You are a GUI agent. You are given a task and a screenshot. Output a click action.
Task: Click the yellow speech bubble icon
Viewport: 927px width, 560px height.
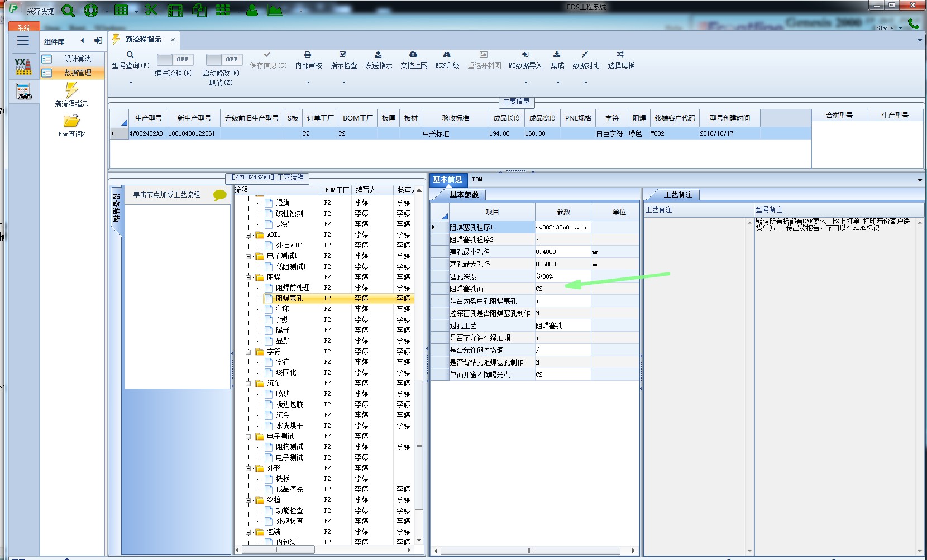[x=220, y=195]
